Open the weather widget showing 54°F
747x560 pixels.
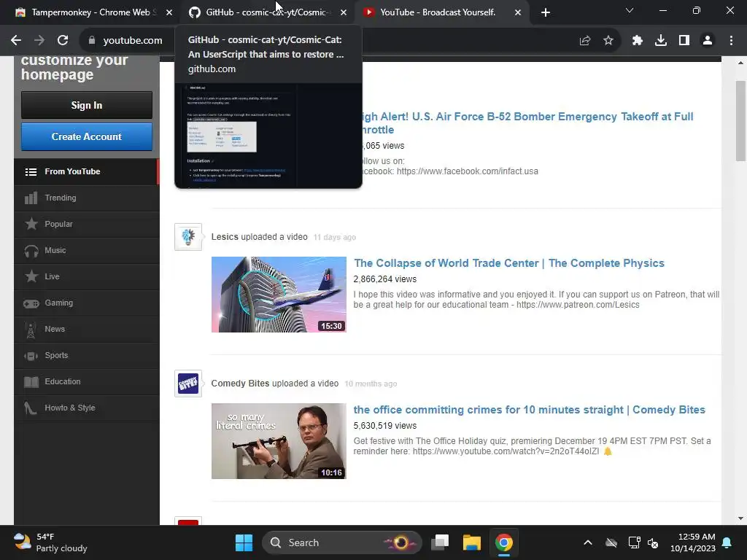click(x=50, y=542)
